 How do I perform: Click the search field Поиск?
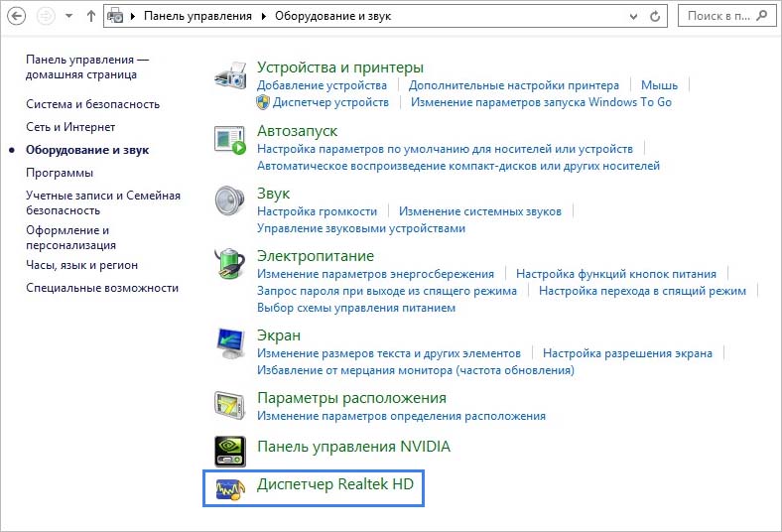click(x=726, y=16)
